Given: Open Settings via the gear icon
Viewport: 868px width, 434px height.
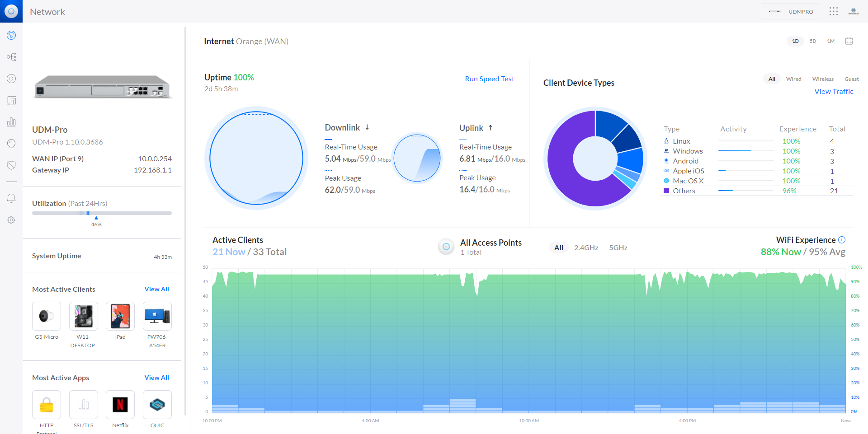Looking at the screenshot, I should coord(11,220).
